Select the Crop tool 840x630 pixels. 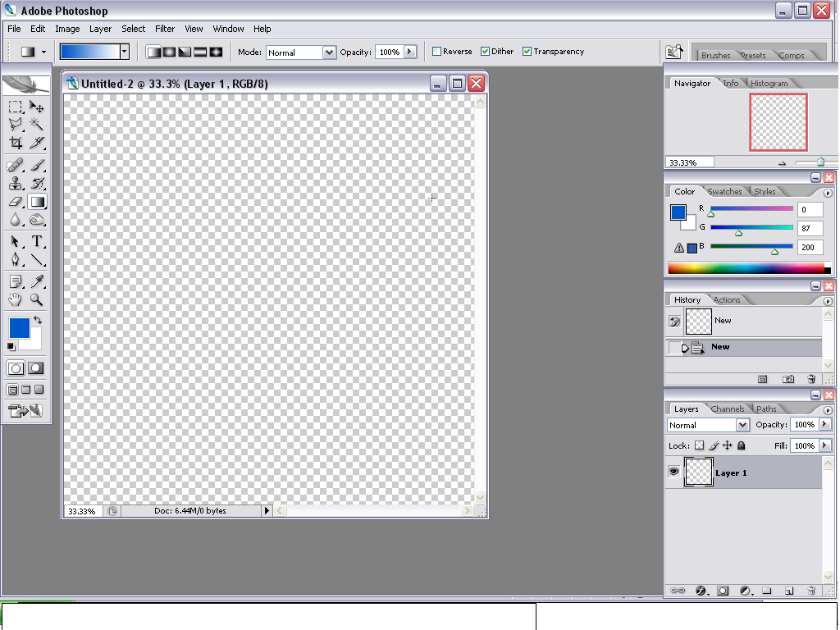coord(16,143)
